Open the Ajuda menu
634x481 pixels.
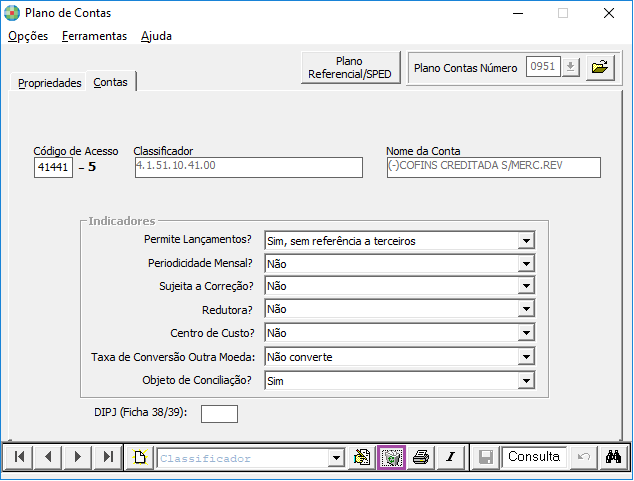[156, 36]
